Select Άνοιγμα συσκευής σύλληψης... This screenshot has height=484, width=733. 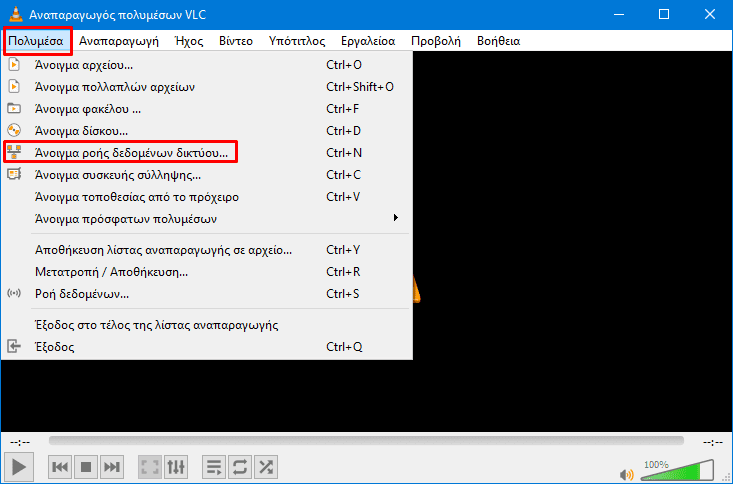pyautogui.click(x=207, y=174)
